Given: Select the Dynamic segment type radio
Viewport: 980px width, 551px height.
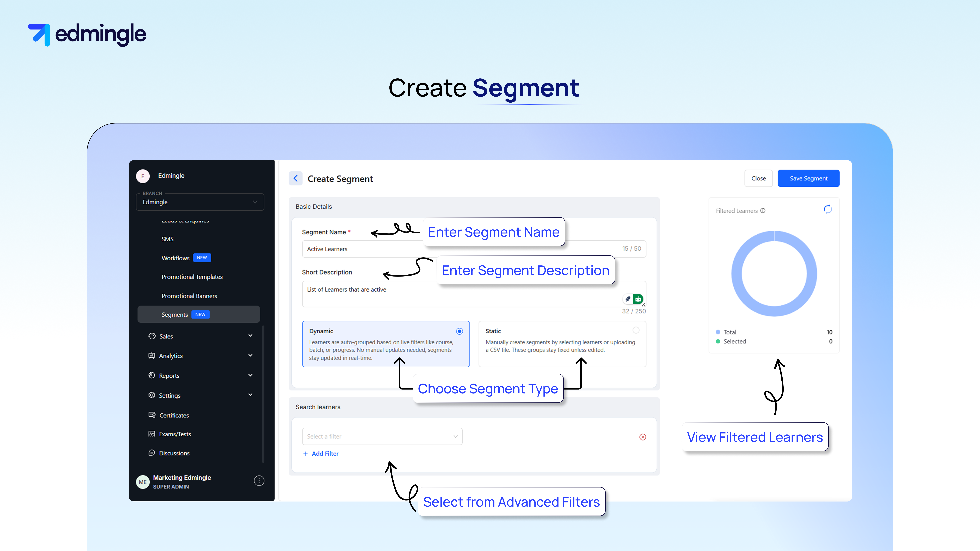Looking at the screenshot, I should pos(460,331).
